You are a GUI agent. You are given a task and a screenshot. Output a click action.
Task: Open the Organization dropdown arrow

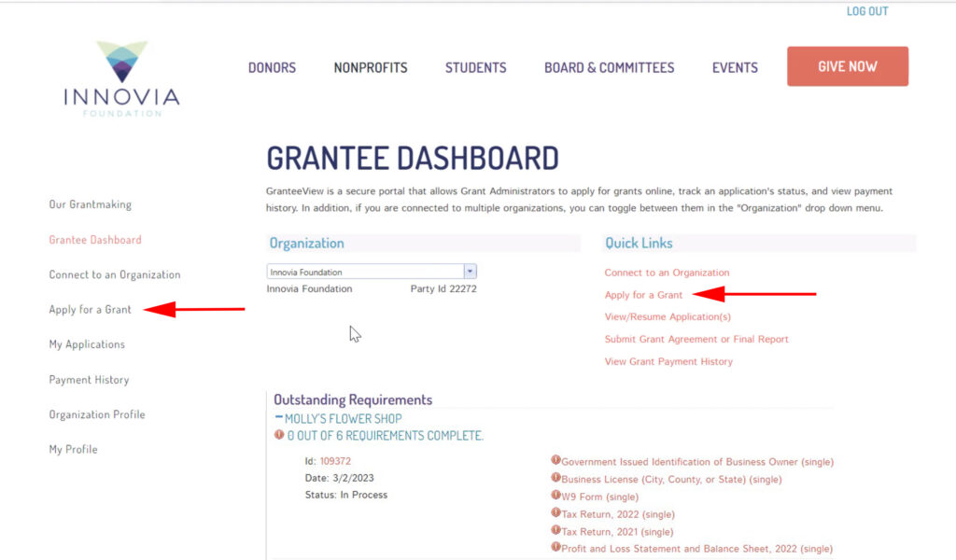470,272
